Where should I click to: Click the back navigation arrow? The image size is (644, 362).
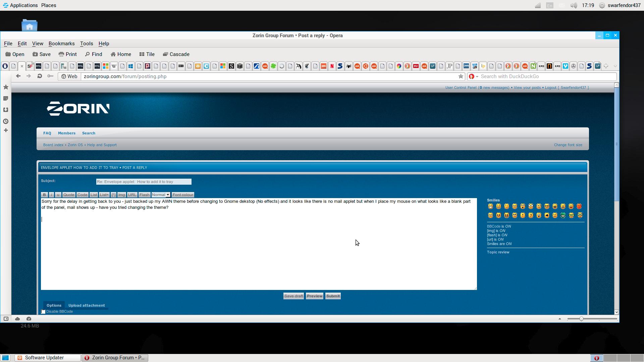point(18,76)
